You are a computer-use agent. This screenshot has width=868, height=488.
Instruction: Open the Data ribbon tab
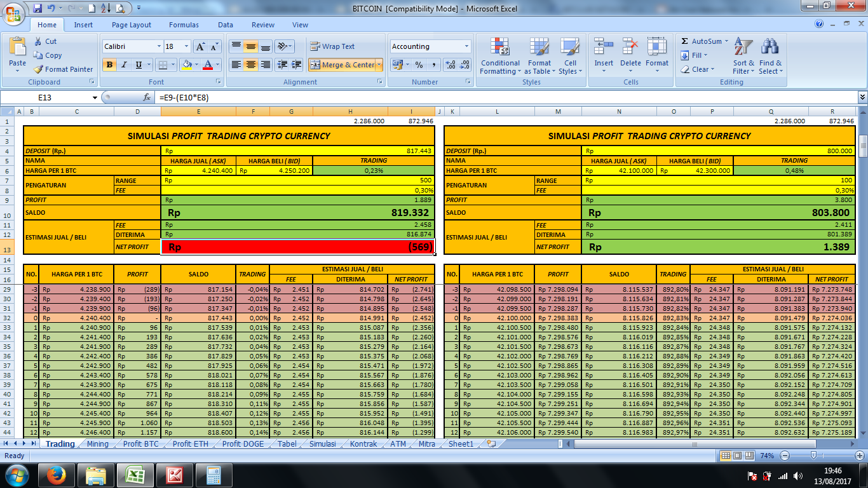pyautogui.click(x=226, y=25)
